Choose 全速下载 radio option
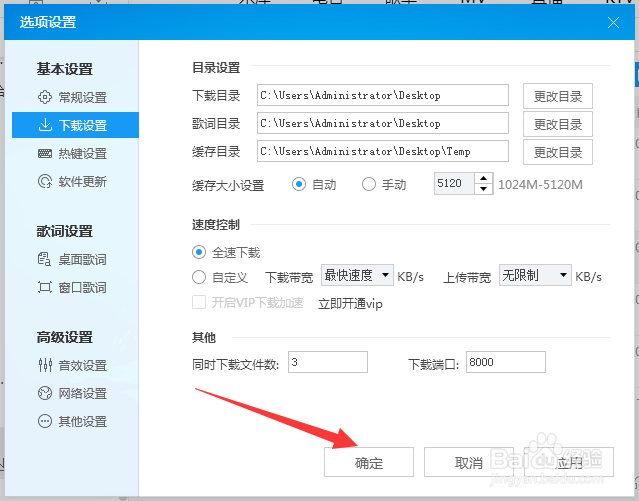 (x=199, y=252)
